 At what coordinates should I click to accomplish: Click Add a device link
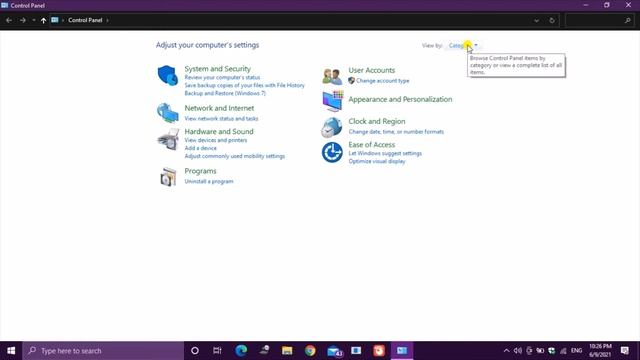(x=200, y=148)
